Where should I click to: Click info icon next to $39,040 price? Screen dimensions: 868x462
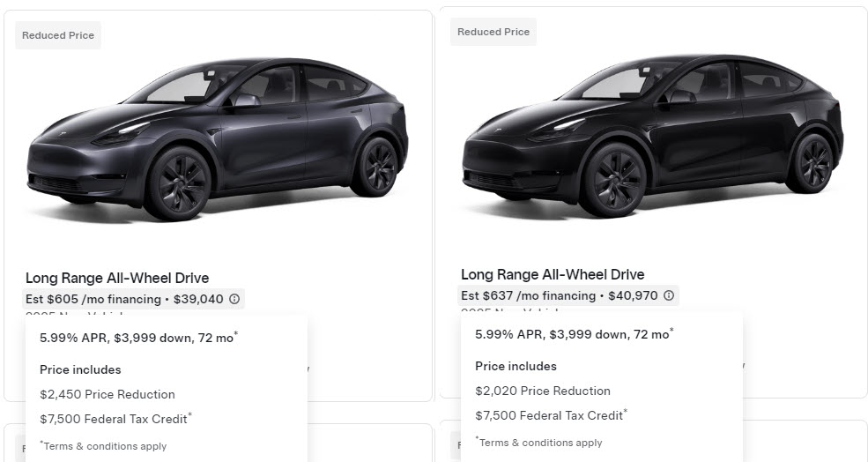[x=234, y=300]
